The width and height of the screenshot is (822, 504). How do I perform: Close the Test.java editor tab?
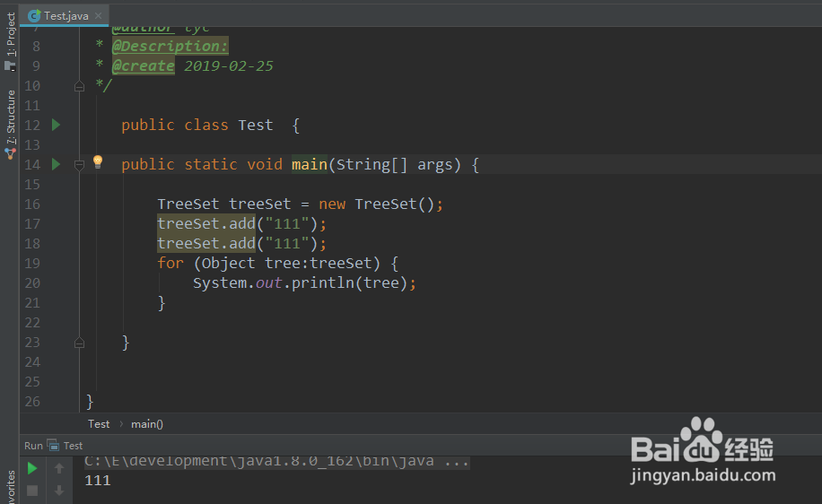98,16
